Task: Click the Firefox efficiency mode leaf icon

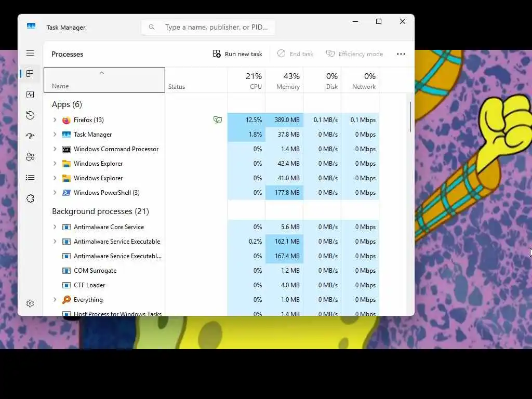Action: (218, 120)
